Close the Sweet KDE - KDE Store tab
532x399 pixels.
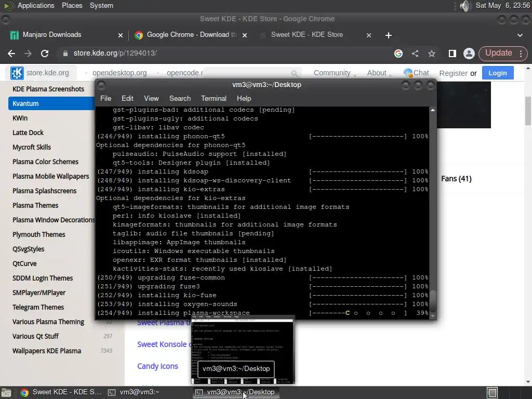[369, 35]
